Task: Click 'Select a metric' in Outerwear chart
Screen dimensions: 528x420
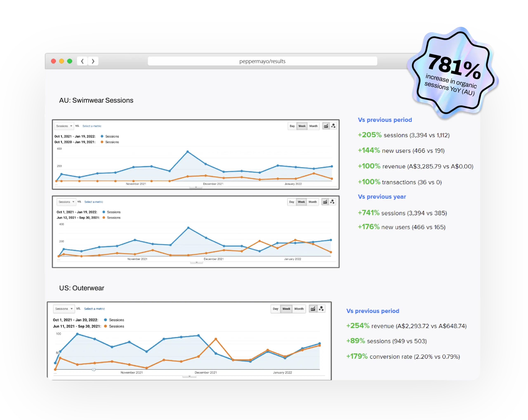Action: tap(94, 309)
